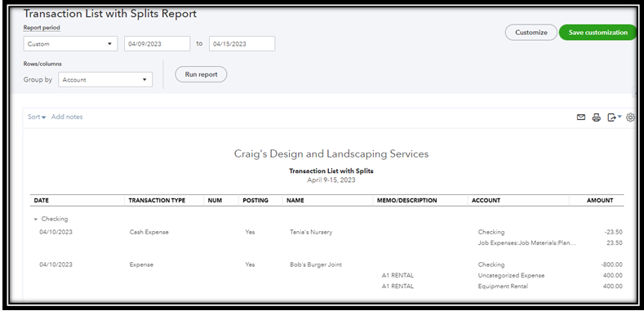Click the April 9-15, 2023 report date range

click(331, 180)
